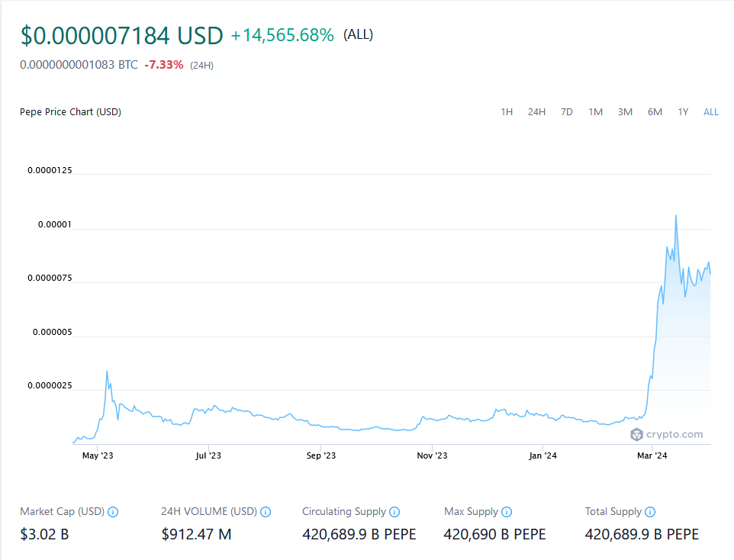734x560 pixels.
Task: Click the Pepe Price Chart (USD) title
Action: 70,112
